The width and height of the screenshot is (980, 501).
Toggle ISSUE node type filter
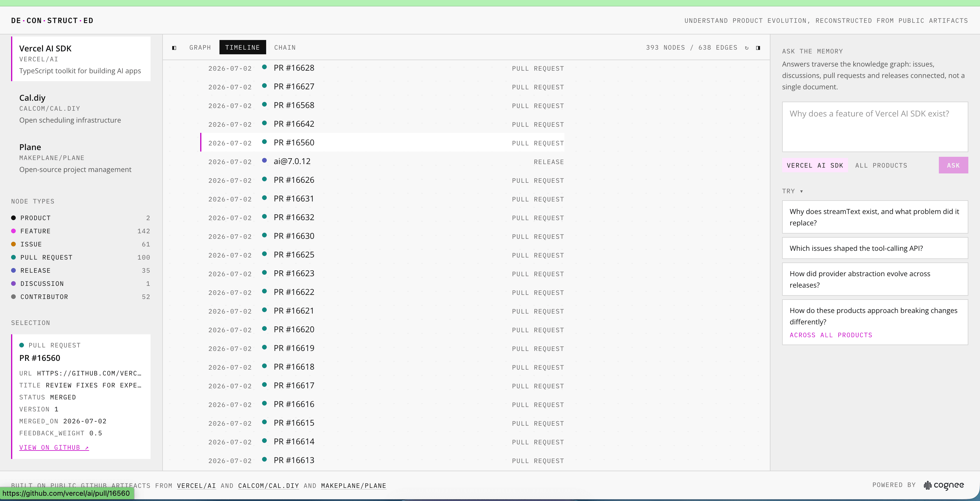pos(81,244)
